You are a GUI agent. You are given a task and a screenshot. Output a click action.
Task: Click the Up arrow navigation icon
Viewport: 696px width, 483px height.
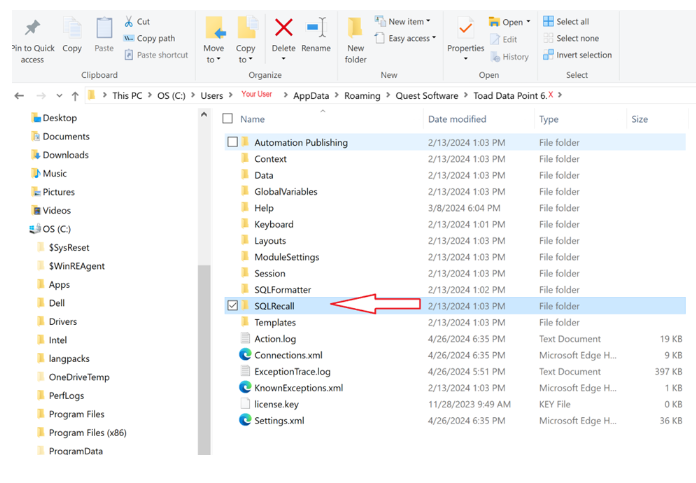(76, 95)
